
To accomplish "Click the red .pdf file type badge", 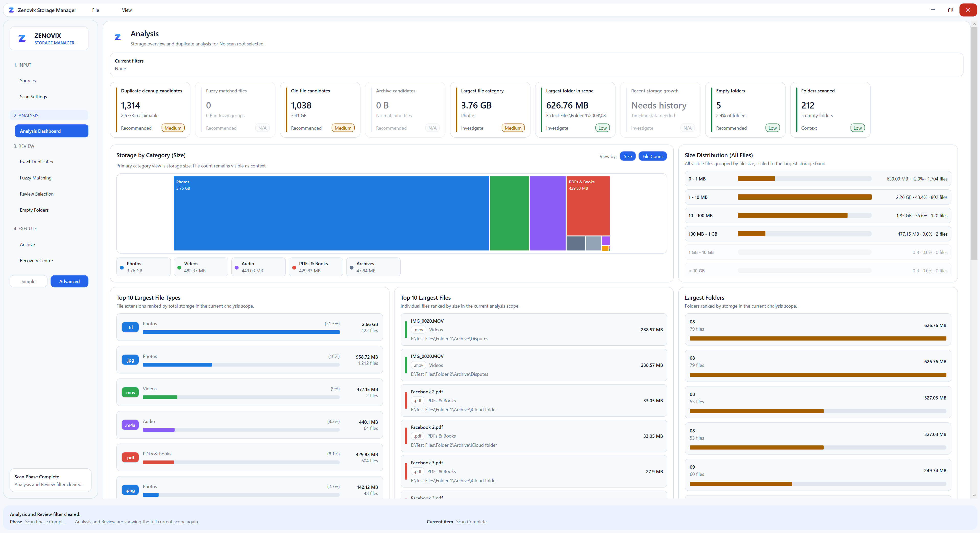I will tap(130, 457).
